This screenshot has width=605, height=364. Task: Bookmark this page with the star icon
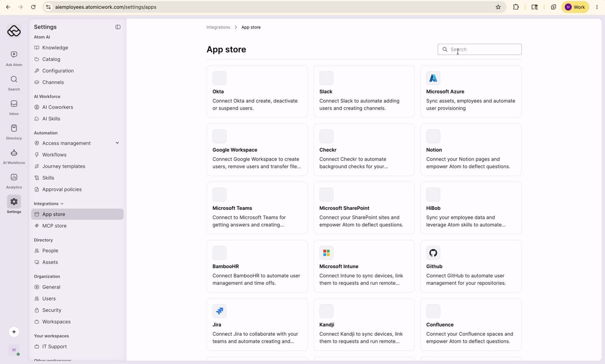tap(498, 7)
